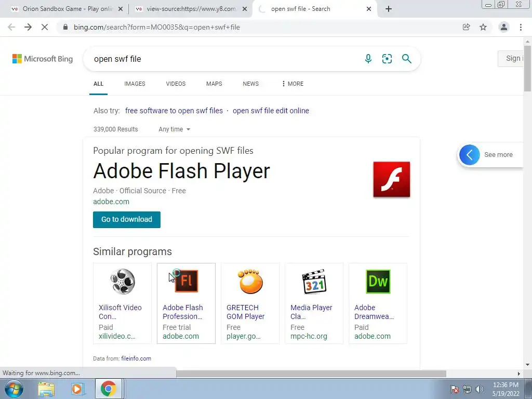Click the Adobe Dreamweaver Dw icon

[378, 281]
